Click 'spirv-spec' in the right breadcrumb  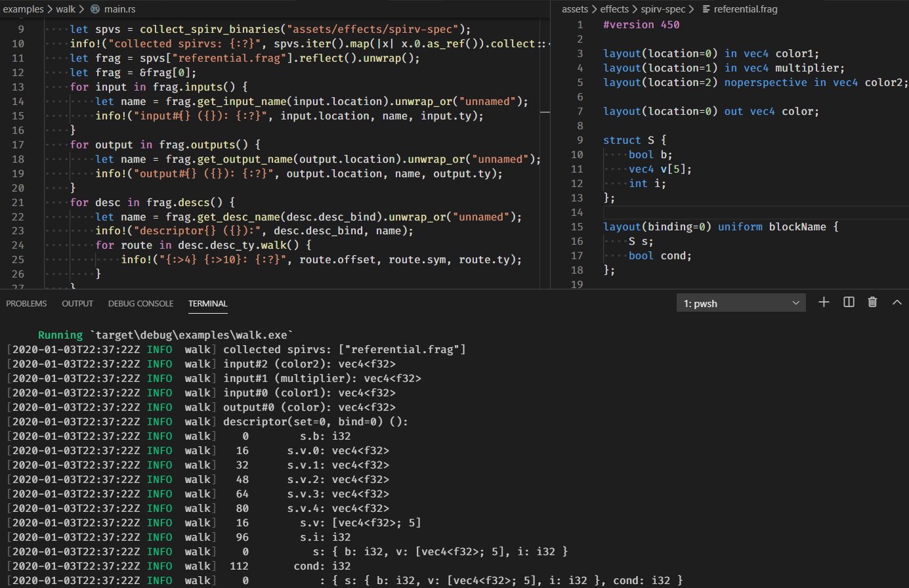[x=663, y=9]
